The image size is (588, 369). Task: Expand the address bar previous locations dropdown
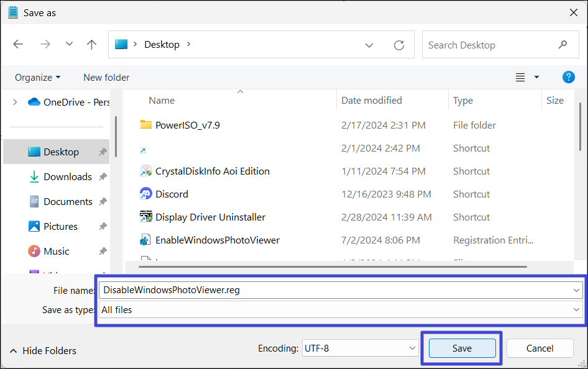(x=369, y=45)
